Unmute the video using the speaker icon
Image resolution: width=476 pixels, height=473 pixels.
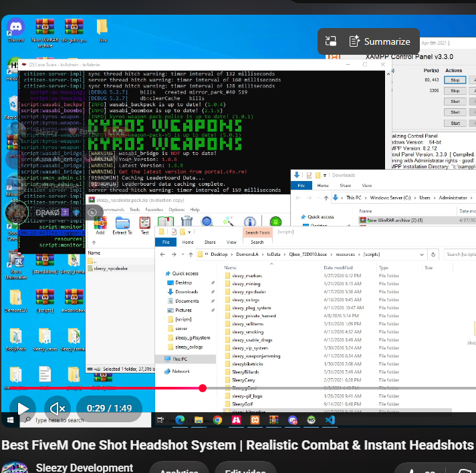tap(57, 408)
